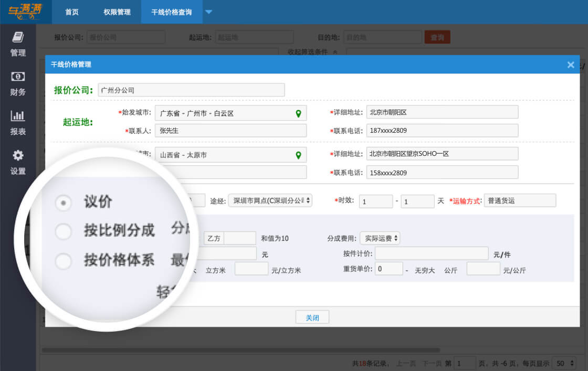The height and width of the screenshot is (371, 588).
Task: Switch to the 首页 tab
Action: (x=72, y=12)
